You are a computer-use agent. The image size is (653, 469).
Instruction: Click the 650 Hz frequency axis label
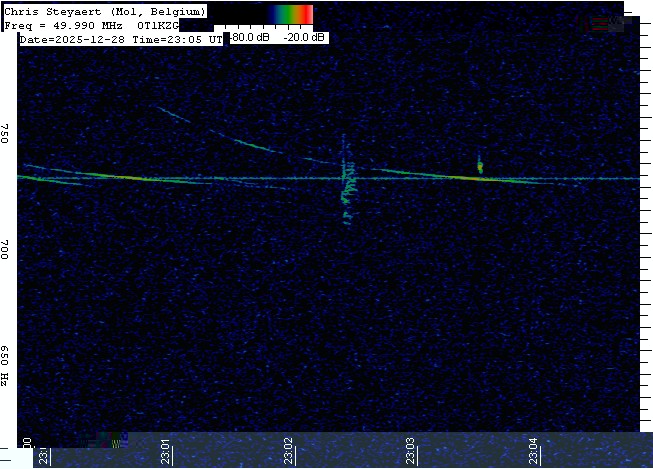pos(6,366)
